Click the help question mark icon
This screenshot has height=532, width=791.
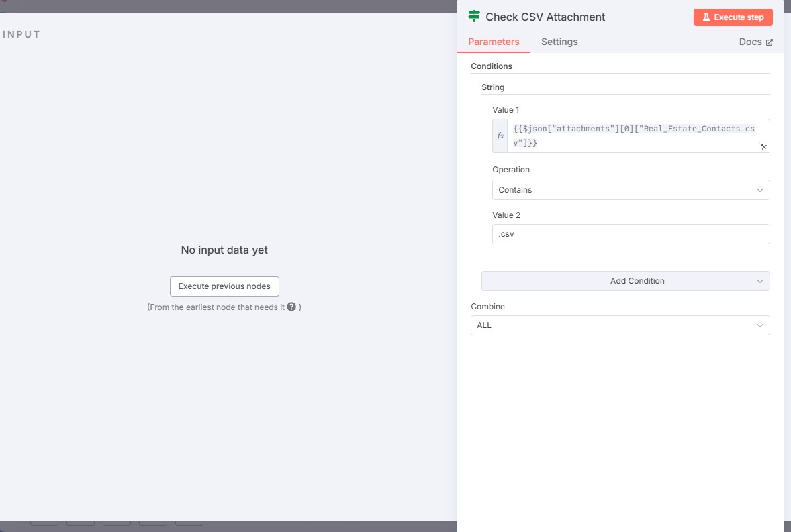pos(291,307)
